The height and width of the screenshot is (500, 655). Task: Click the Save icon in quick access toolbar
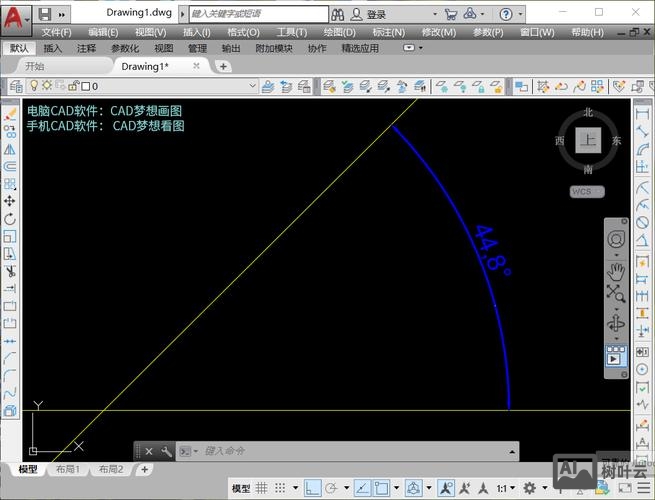tap(45, 14)
